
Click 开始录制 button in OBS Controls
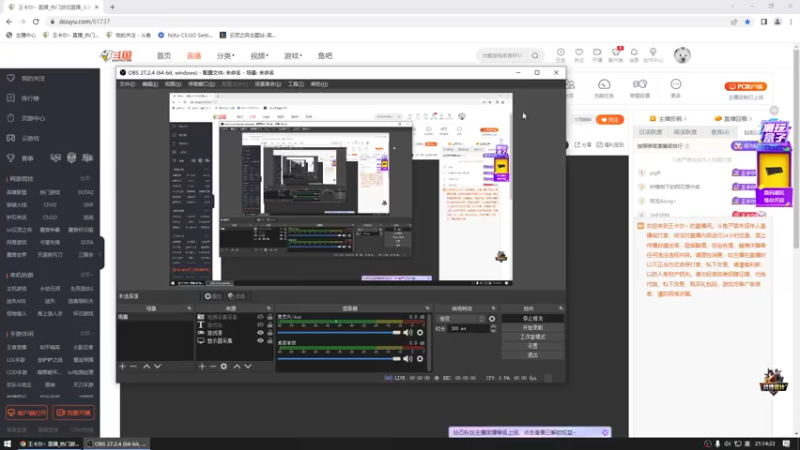pyautogui.click(x=533, y=328)
